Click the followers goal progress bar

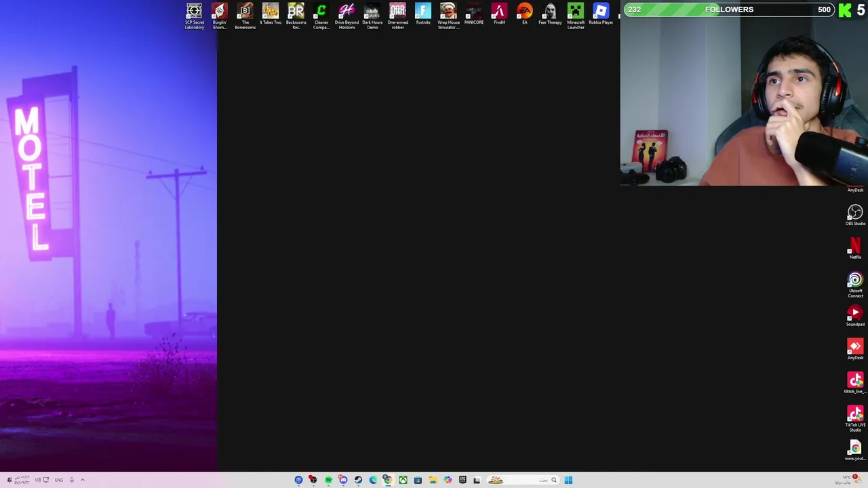click(729, 9)
